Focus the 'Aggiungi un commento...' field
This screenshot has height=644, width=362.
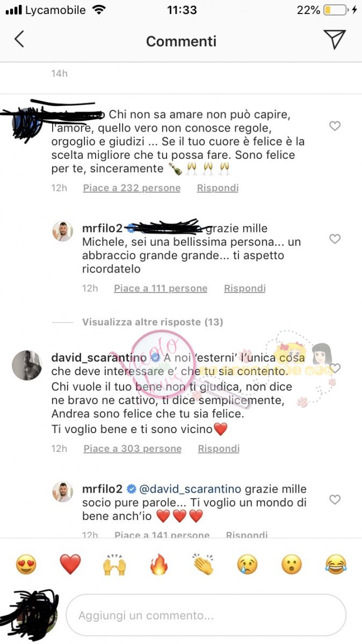point(206,615)
